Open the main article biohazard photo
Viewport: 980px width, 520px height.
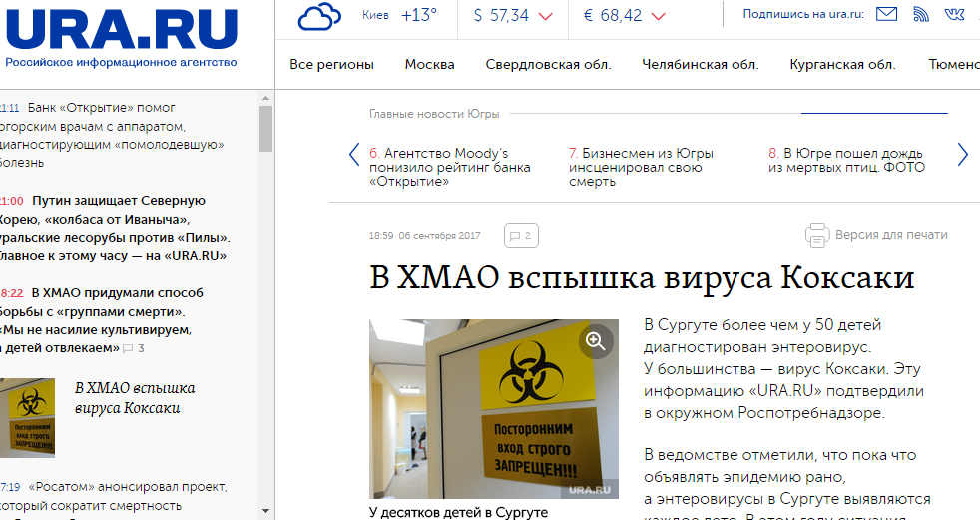point(494,409)
